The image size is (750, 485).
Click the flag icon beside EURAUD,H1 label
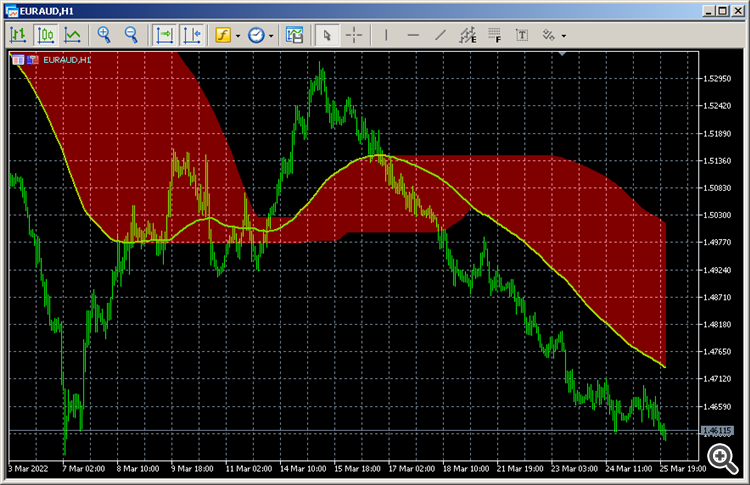coord(33,60)
